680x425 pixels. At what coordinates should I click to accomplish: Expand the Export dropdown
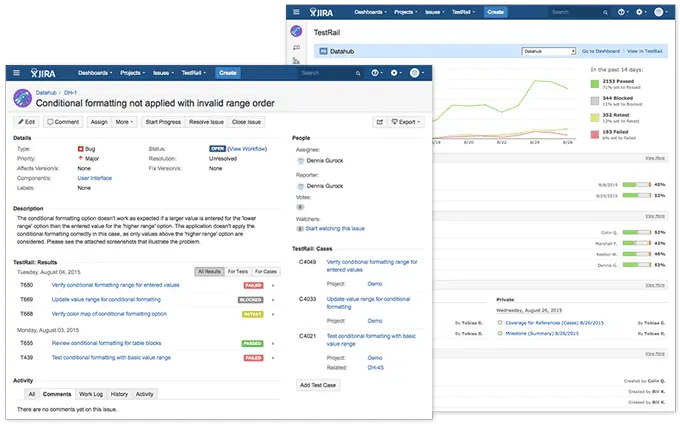tap(405, 122)
